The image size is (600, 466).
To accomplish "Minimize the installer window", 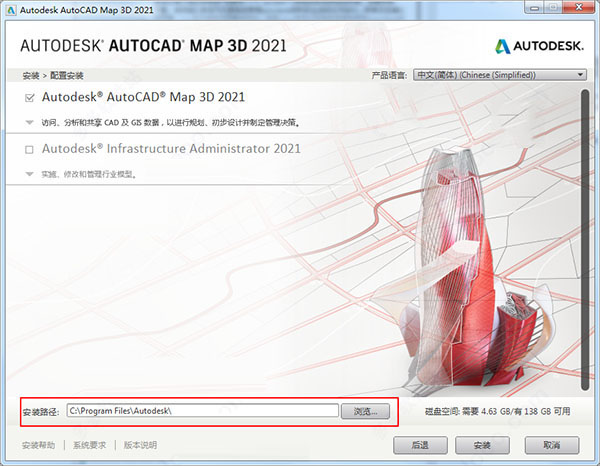I will coord(535,8).
